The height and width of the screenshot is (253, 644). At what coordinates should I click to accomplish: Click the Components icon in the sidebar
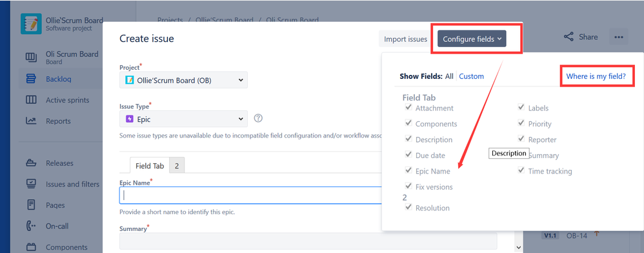pyautogui.click(x=31, y=247)
